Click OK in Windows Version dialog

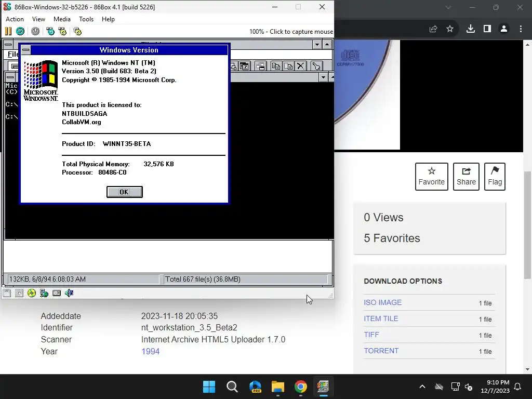(x=125, y=192)
